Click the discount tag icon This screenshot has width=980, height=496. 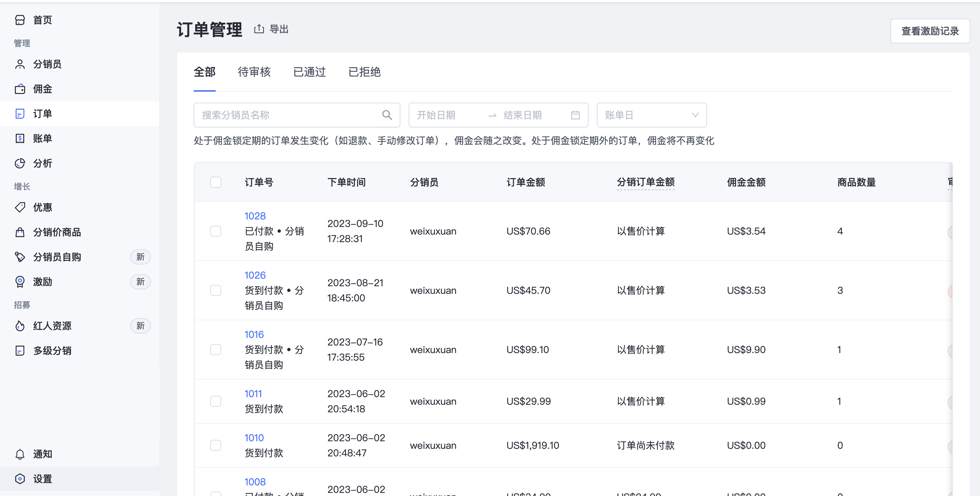point(20,207)
